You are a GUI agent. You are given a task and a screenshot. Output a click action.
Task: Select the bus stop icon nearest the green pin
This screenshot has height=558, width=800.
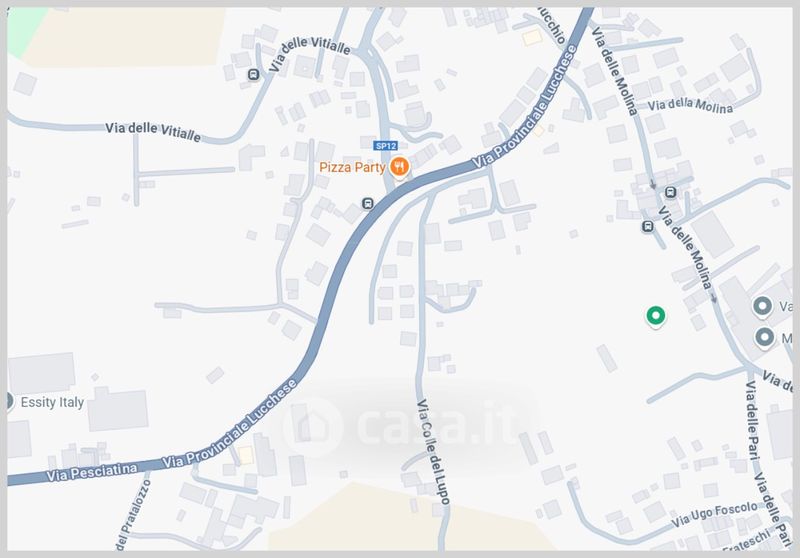tap(648, 226)
